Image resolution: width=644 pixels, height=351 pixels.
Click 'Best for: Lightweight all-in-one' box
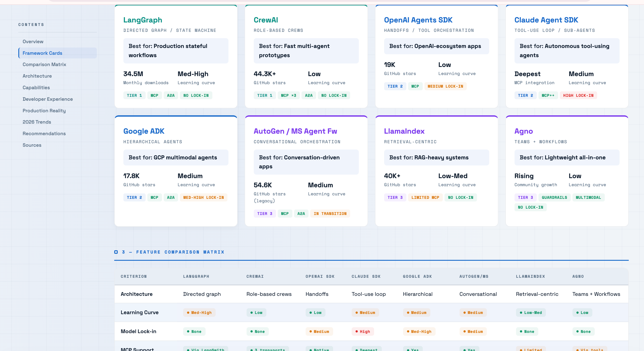pyautogui.click(x=567, y=157)
